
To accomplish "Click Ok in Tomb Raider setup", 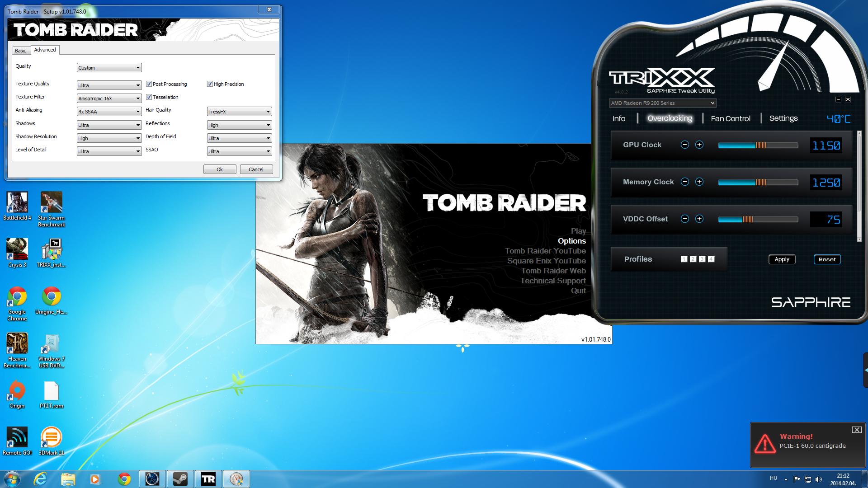I will pyautogui.click(x=220, y=169).
